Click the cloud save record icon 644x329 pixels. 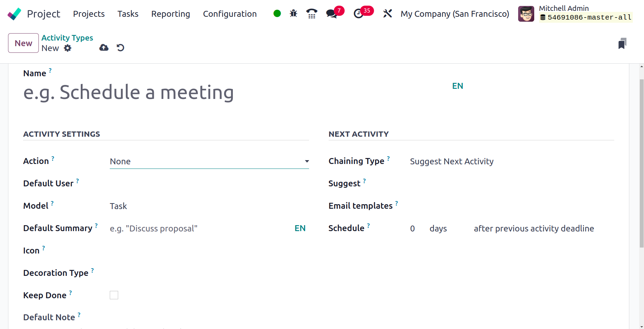(104, 48)
